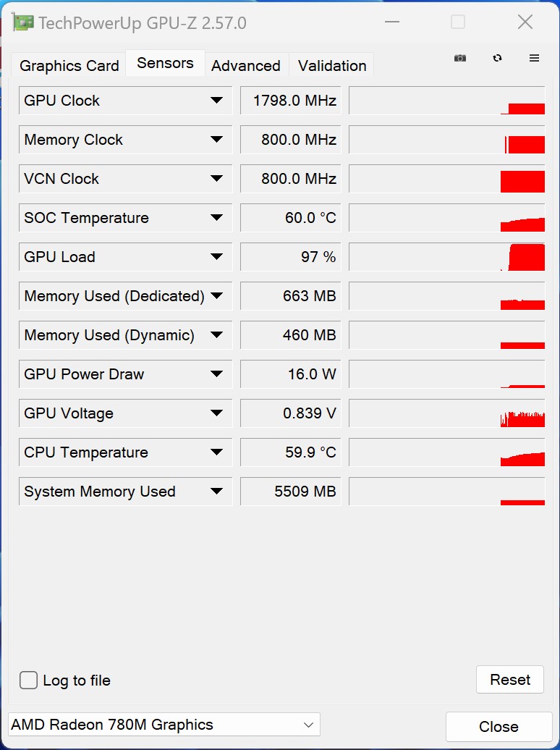The width and height of the screenshot is (560, 750).
Task: Click the GPU Voltage history graph
Action: (x=446, y=413)
